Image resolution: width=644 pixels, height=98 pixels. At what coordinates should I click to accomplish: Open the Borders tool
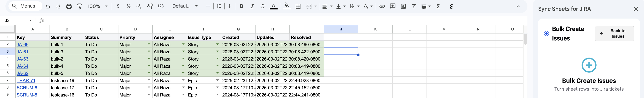[298, 6]
